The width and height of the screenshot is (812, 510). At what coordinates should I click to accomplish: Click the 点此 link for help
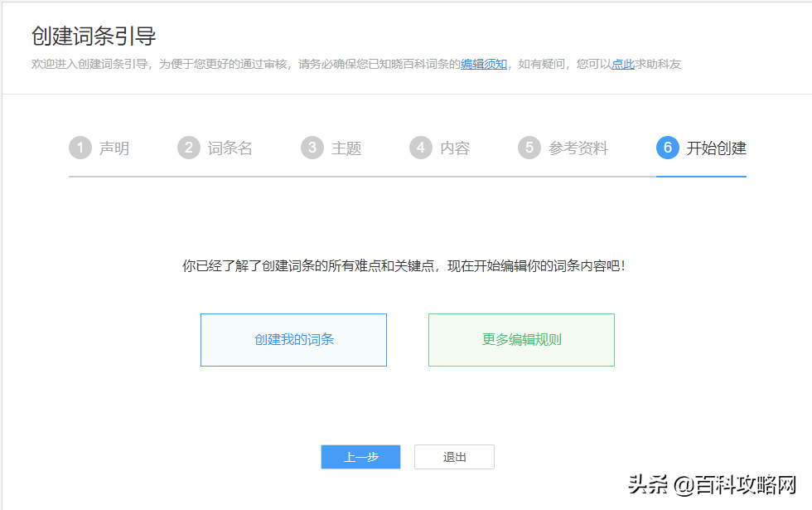(622, 64)
